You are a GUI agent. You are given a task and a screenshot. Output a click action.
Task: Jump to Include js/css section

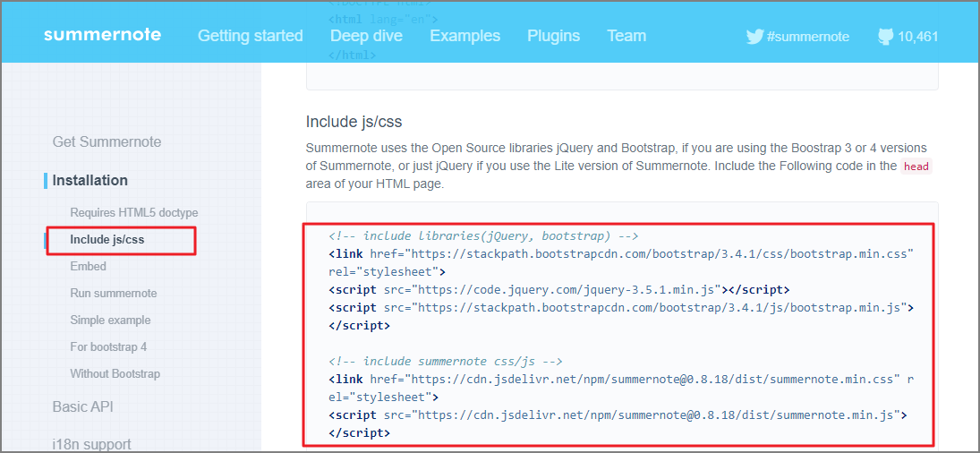click(x=107, y=239)
